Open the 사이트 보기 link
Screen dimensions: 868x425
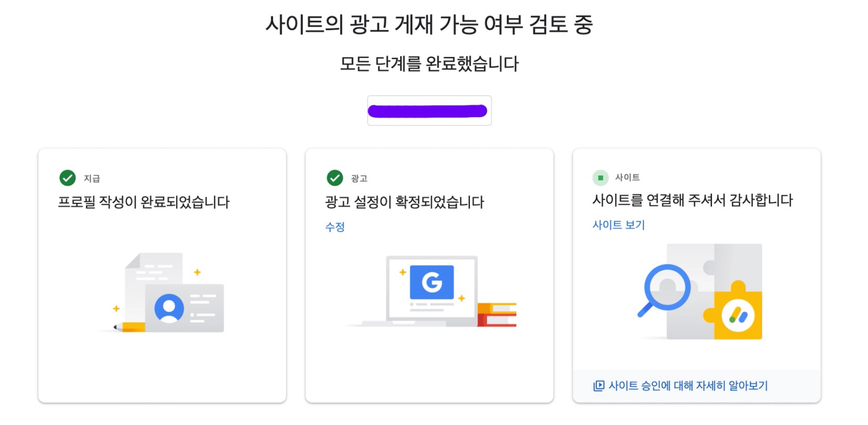pyautogui.click(x=618, y=225)
